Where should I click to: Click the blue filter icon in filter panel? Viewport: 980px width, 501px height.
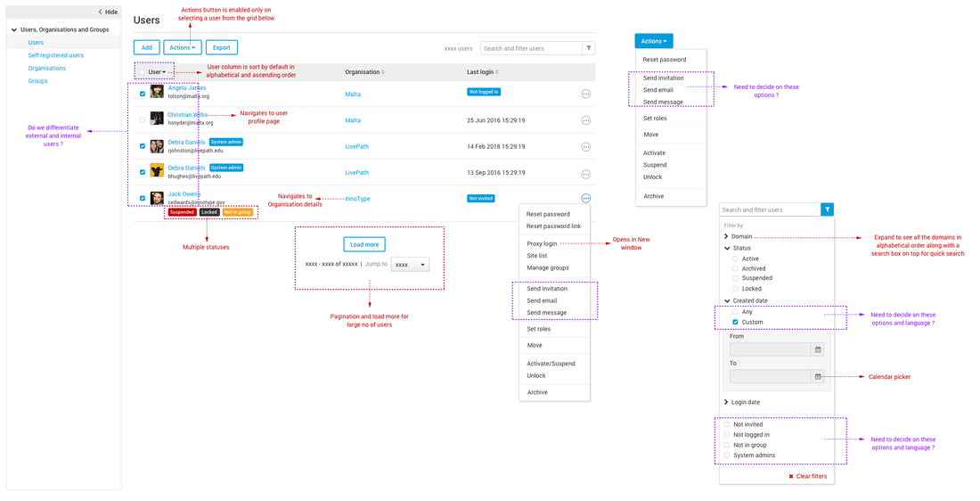coord(828,209)
